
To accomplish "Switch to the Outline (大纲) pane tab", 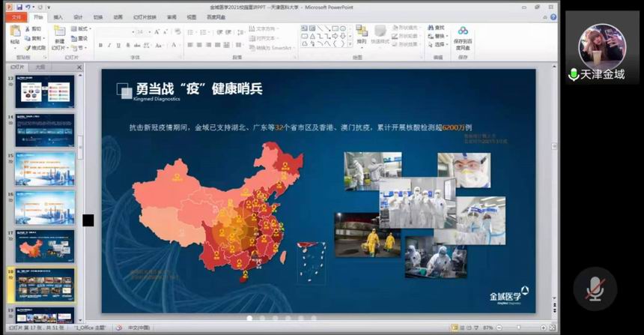I will coord(40,67).
